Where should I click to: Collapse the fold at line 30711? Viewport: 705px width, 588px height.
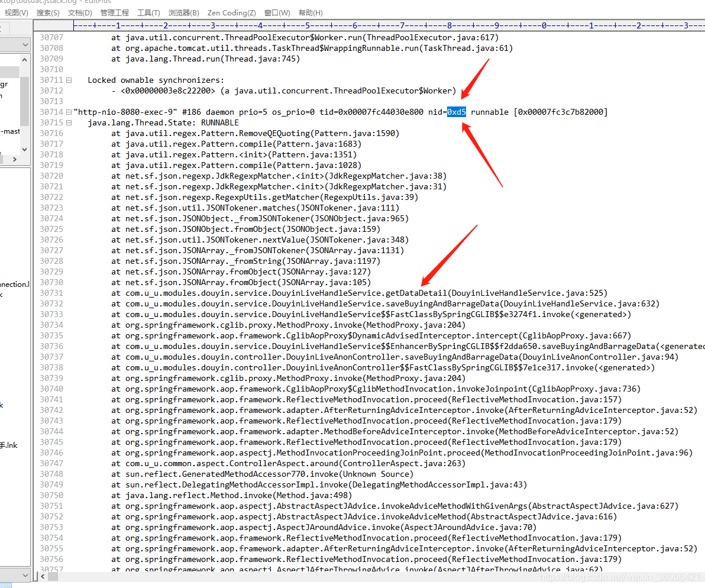(x=69, y=80)
